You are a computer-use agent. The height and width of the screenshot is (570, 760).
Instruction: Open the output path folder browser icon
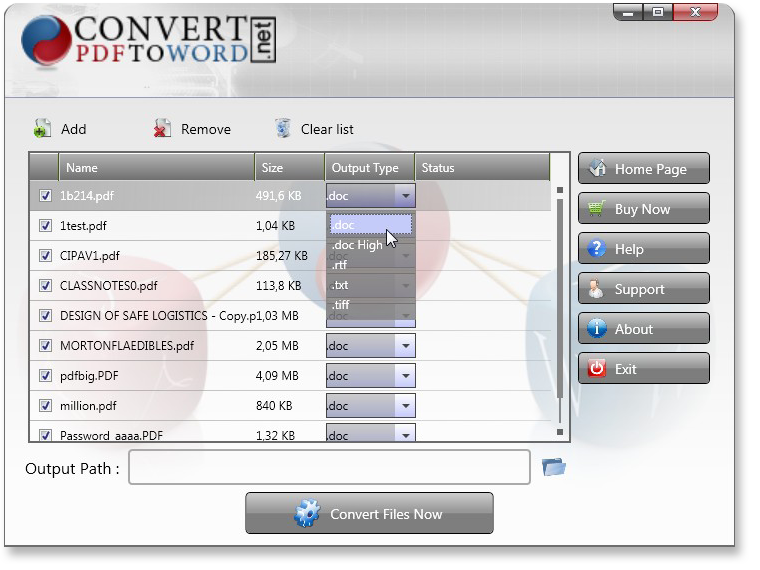click(x=554, y=467)
